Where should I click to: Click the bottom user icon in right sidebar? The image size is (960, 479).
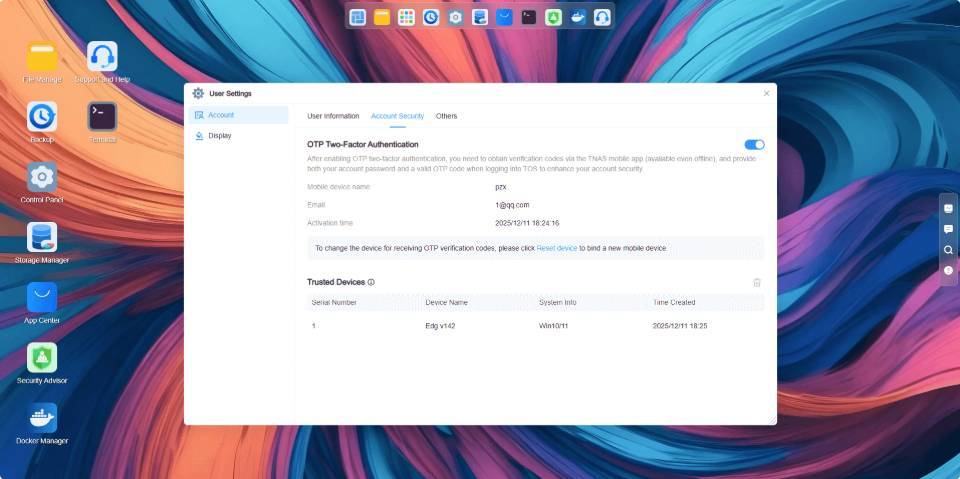(x=948, y=270)
